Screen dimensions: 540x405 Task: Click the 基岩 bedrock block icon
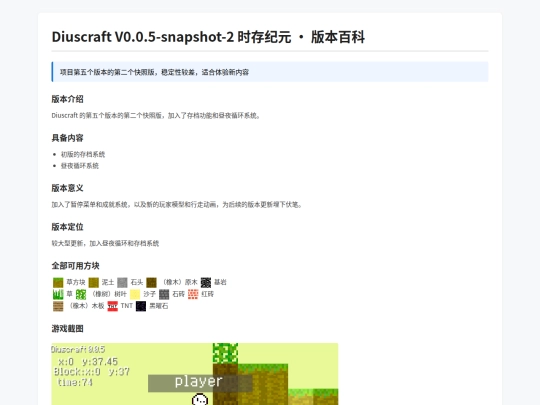click(206, 282)
